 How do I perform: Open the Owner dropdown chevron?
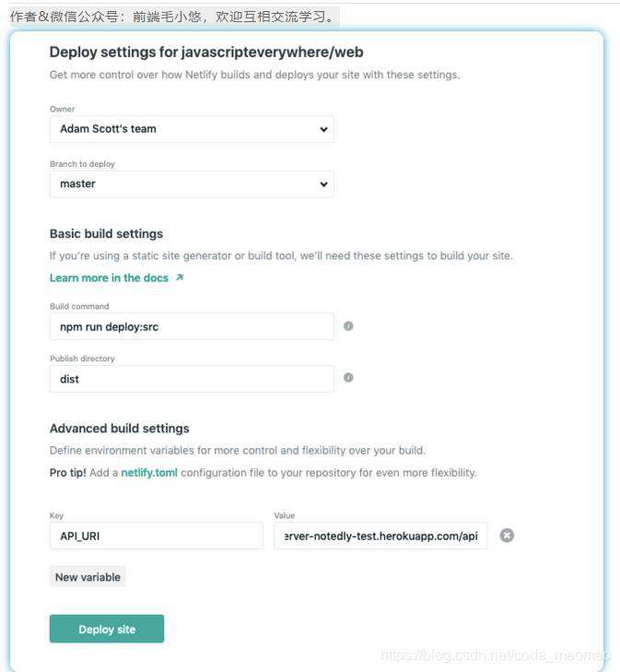click(323, 129)
